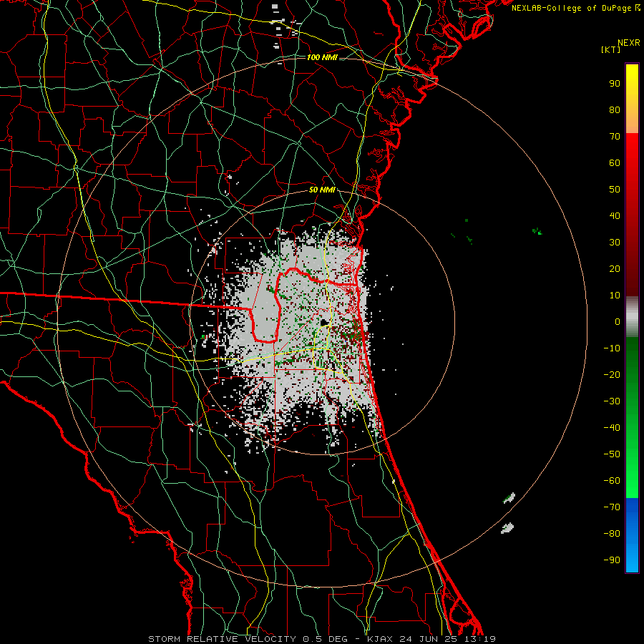Click the 50 value on velocity scale

615,190
